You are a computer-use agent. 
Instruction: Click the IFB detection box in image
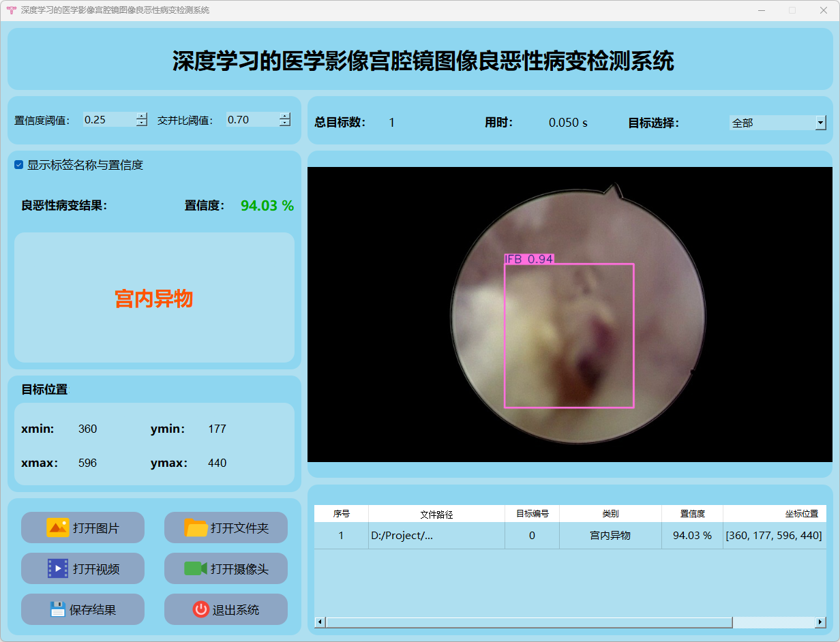569,335
